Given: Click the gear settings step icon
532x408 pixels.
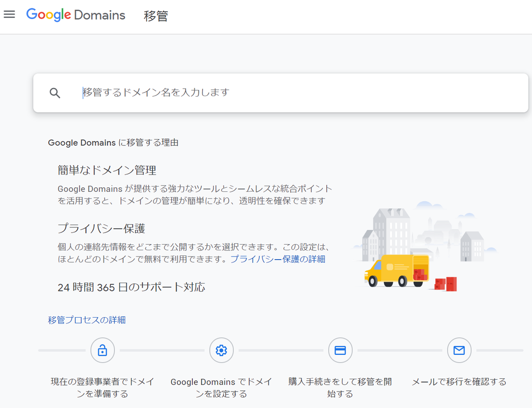Looking at the screenshot, I should [221, 350].
